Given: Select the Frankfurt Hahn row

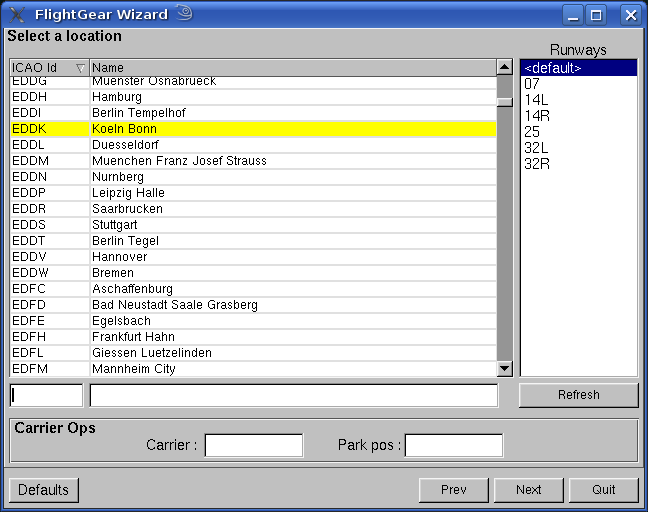Looking at the screenshot, I should click(253, 336).
